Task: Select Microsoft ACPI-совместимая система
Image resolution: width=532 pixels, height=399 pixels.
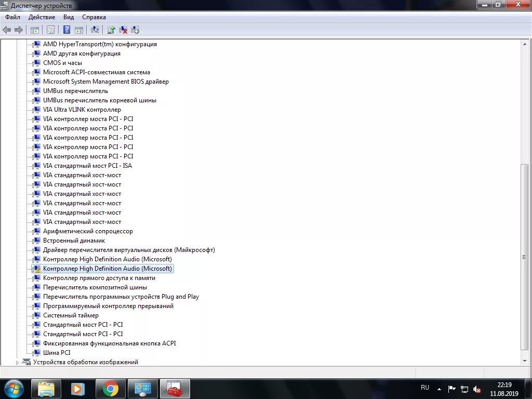Action: point(96,72)
